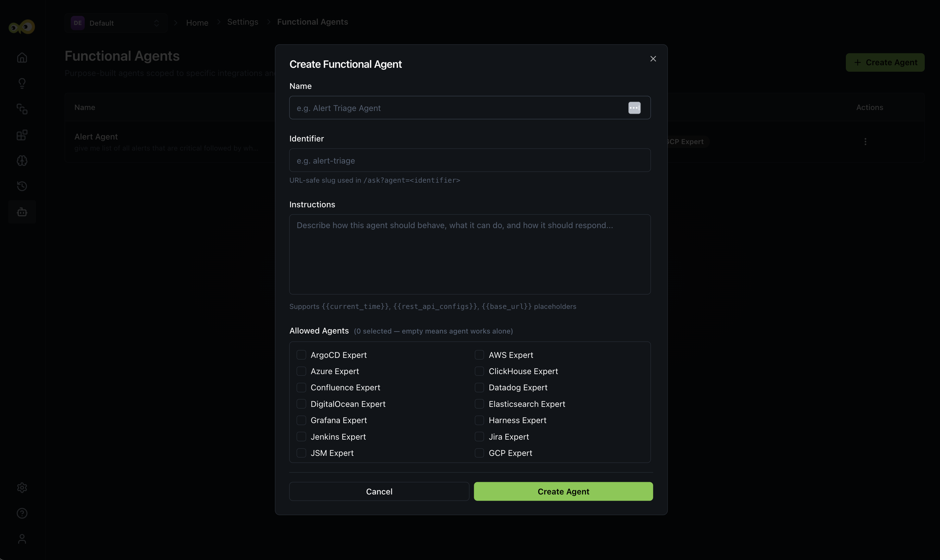Open the brain knowledge icon in sidebar
The width and height of the screenshot is (940, 560).
click(x=22, y=161)
